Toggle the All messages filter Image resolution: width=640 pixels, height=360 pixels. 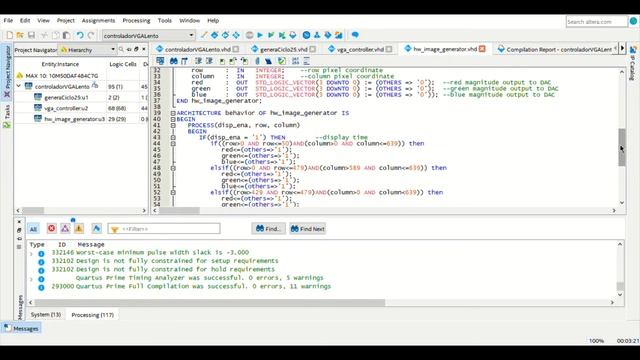pyautogui.click(x=33, y=229)
